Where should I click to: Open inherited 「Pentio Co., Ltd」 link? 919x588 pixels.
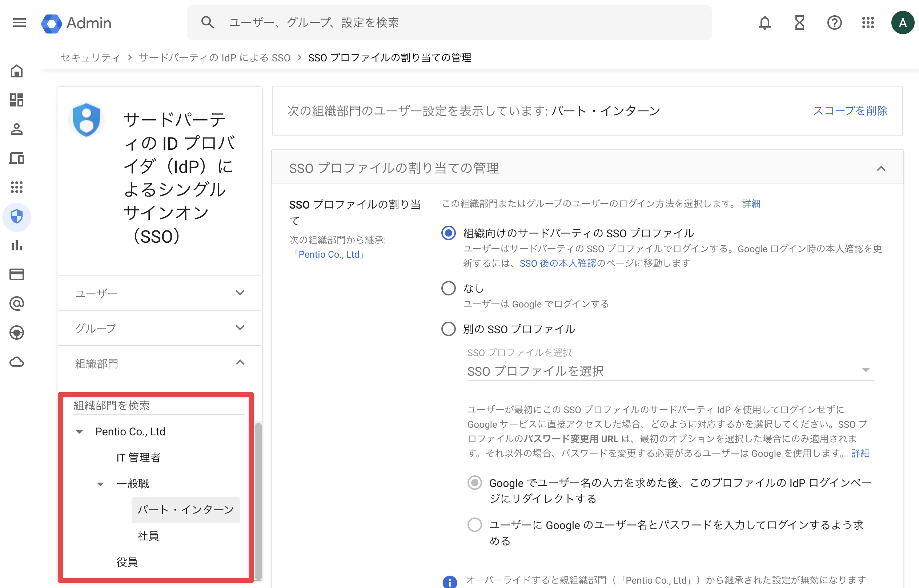(328, 254)
